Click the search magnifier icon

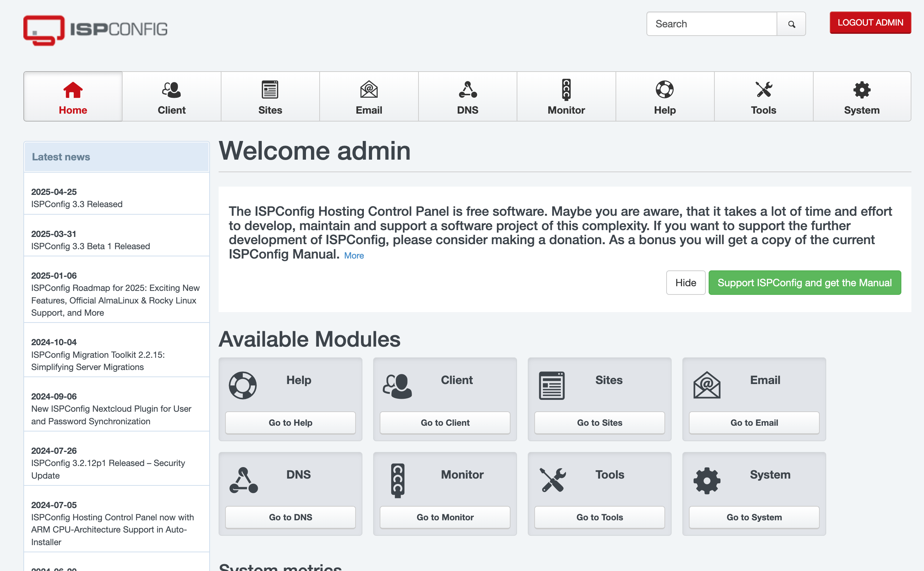pos(791,24)
